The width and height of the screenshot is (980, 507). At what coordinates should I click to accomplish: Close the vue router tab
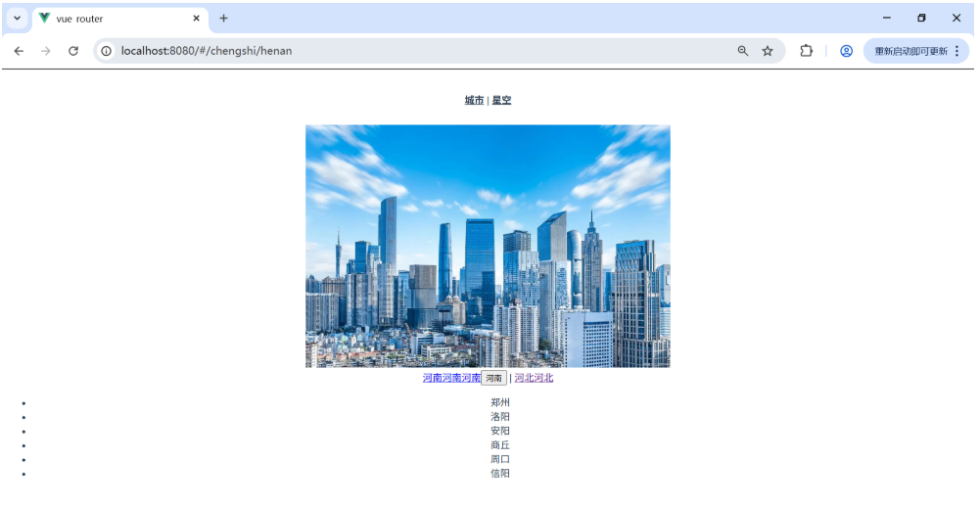click(x=196, y=19)
